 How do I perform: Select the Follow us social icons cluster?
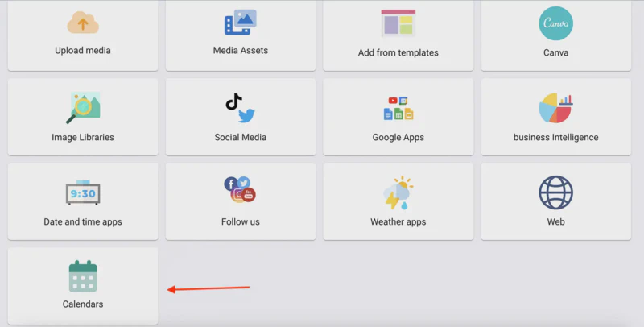pos(240,189)
